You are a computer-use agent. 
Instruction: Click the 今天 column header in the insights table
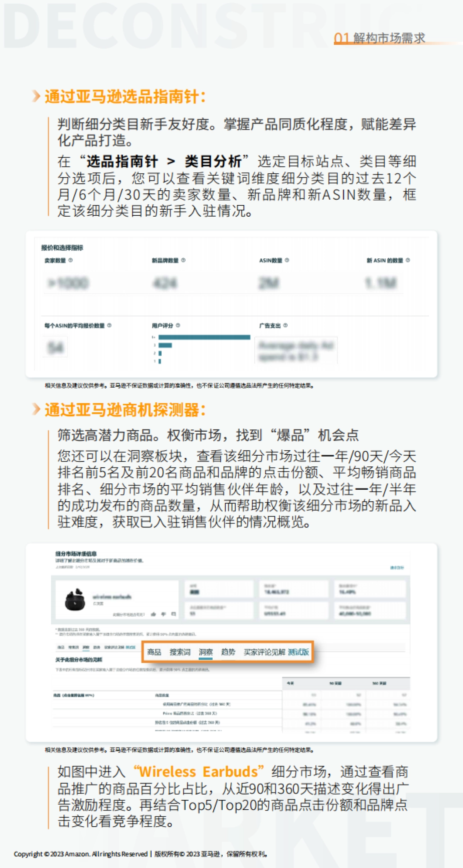coord(291,683)
